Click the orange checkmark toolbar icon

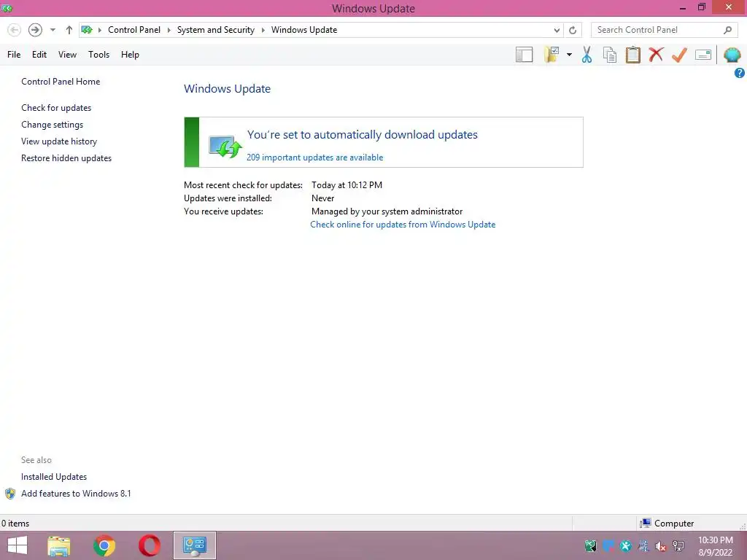point(679,55)
